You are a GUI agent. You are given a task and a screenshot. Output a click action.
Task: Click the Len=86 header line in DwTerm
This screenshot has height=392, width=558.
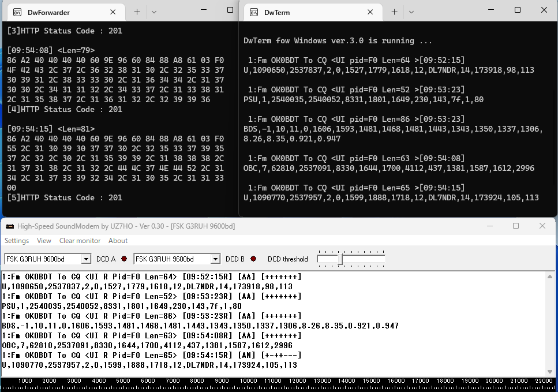click(x=356, y=119)
